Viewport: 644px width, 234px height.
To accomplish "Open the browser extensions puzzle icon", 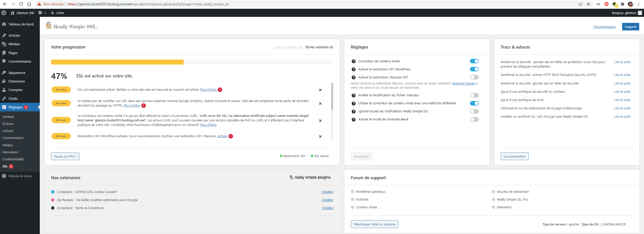I will 622,4.
